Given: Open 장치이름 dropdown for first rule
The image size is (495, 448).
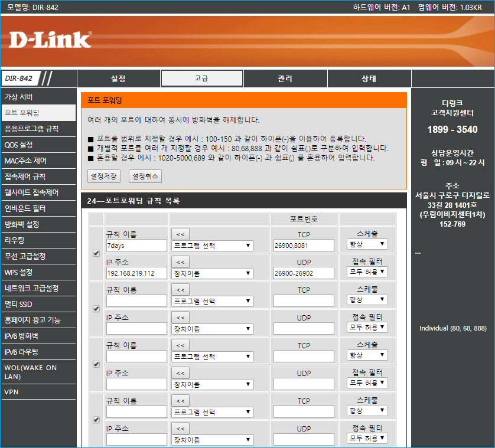Looking at the screenshot, I should (x=212, y=274).
